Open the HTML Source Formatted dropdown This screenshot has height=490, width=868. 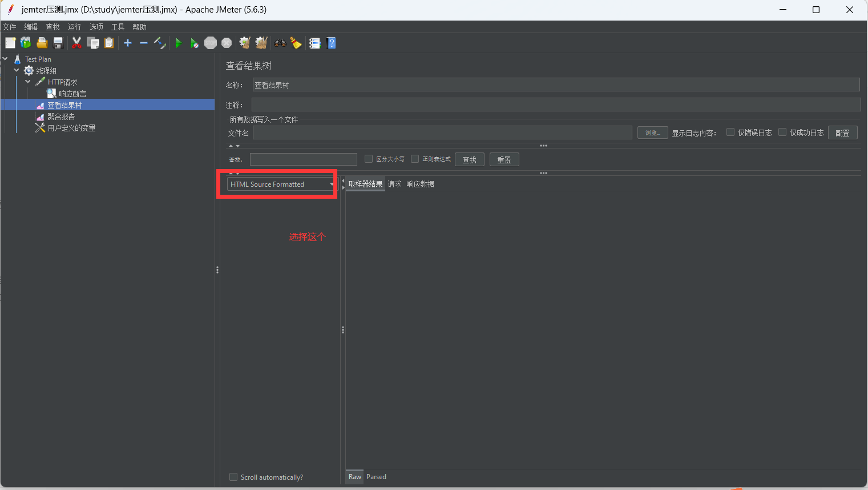pos(281,184)
